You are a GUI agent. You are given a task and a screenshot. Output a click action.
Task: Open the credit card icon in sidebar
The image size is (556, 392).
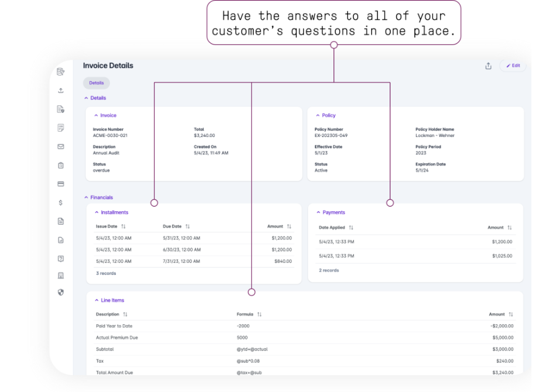pos(61,184)
